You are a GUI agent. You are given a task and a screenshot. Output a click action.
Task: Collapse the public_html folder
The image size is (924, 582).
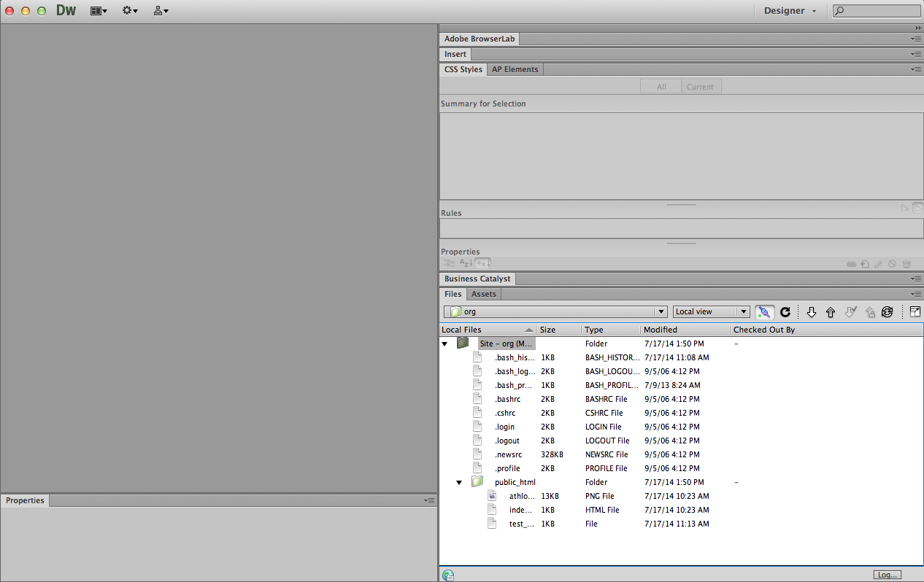click(x=459, y=483)
